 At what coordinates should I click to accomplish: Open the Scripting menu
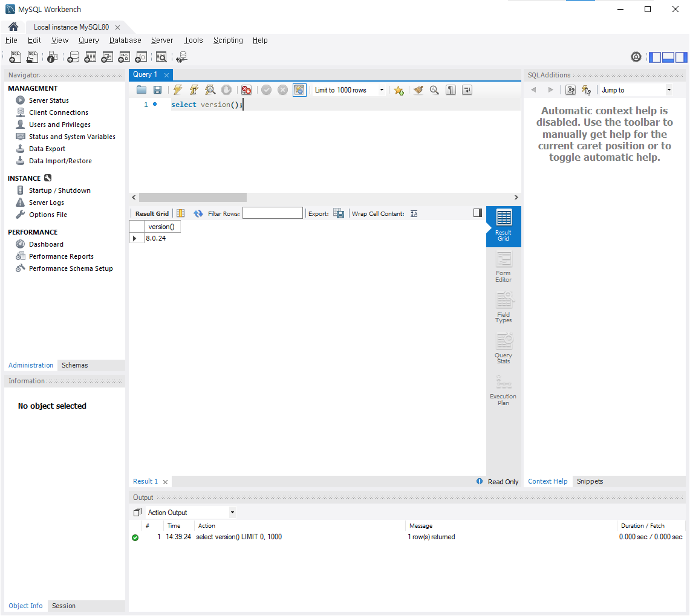point(228,40)
